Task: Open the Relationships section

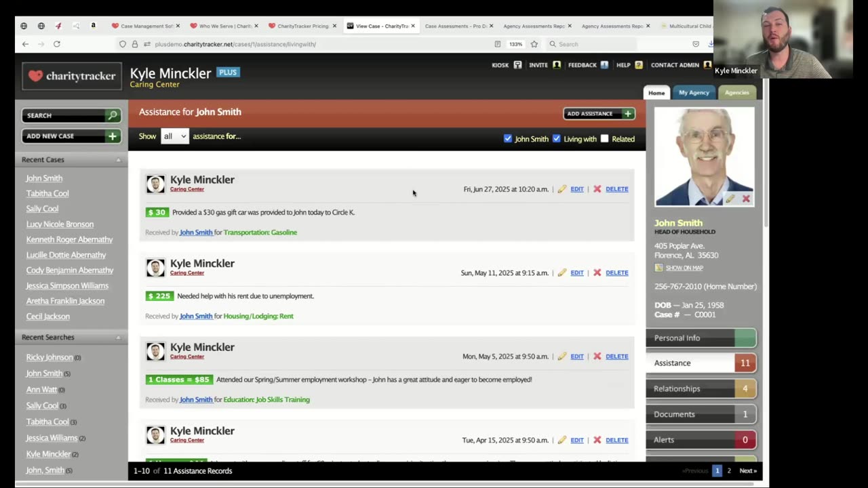Action: point(701,389)
